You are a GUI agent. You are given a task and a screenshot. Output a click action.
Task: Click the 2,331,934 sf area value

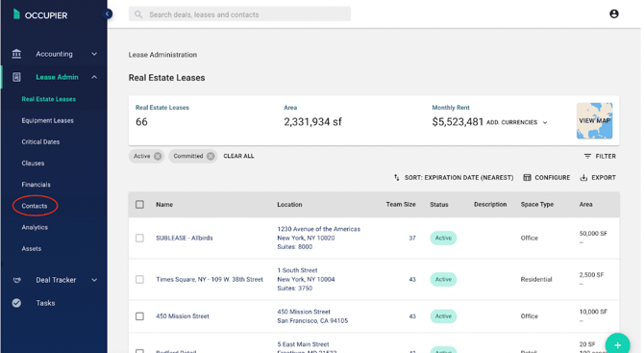(x=312, y=122)
